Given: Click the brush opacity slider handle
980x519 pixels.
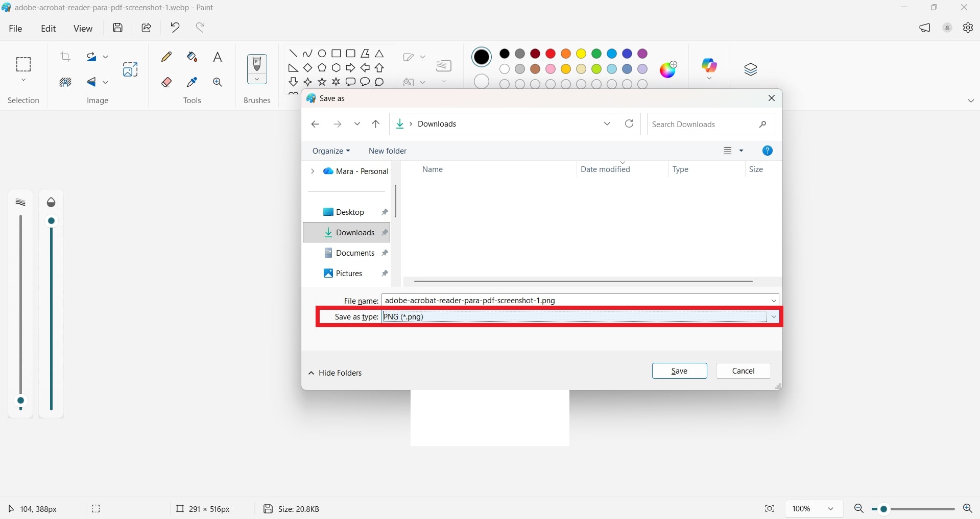Looking at the screenshot, I should [52, 221].
